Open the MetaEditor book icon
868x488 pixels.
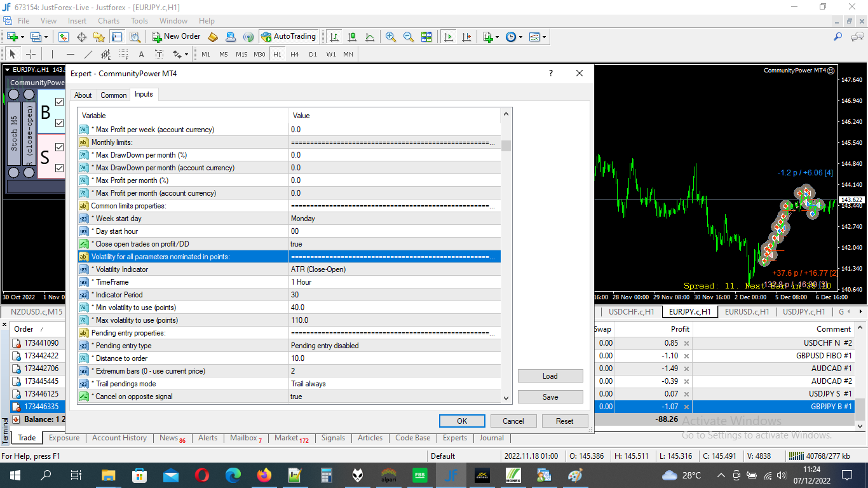pos(213,37)
